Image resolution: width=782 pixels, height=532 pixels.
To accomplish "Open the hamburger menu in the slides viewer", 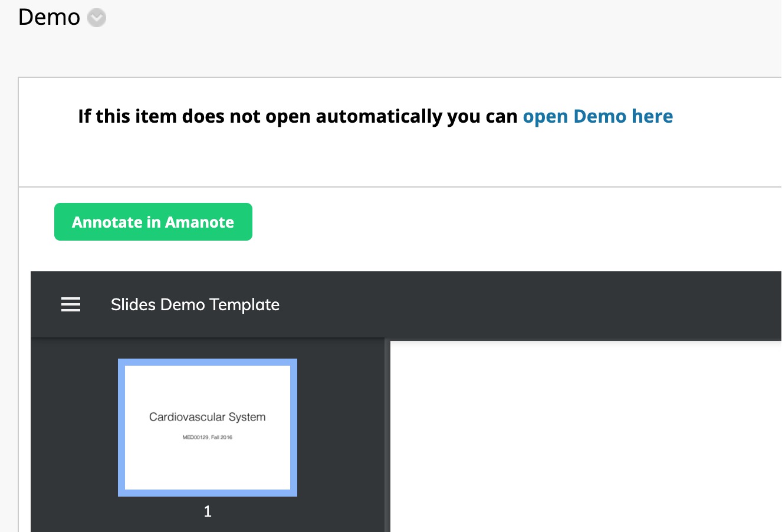I will tap(71, 304).
